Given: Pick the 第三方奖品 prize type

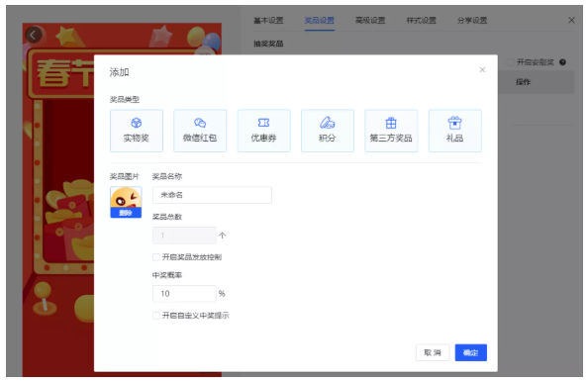Looking at the screenshot, I should [x=391, y=131].
